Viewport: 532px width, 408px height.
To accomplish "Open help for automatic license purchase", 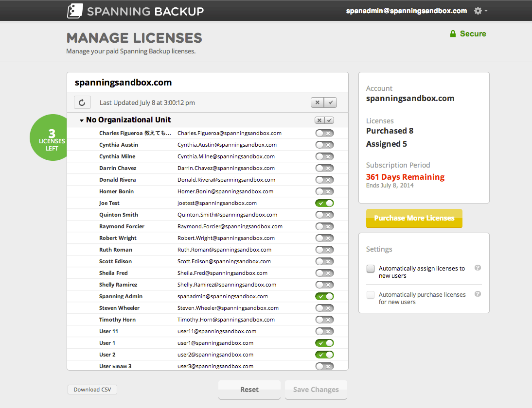I will click(478, 294).
